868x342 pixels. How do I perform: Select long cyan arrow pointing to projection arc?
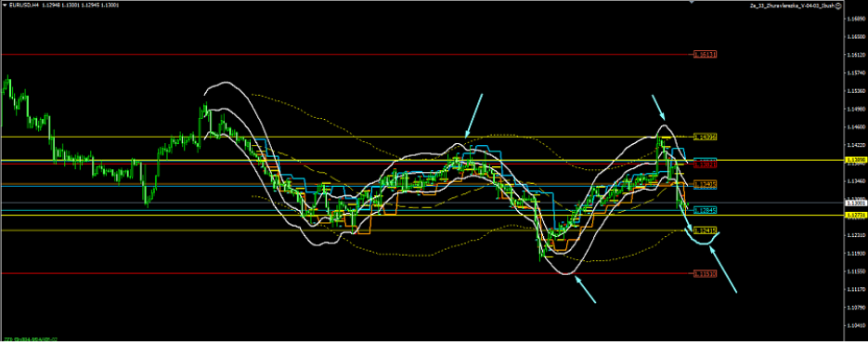[723, 270]
